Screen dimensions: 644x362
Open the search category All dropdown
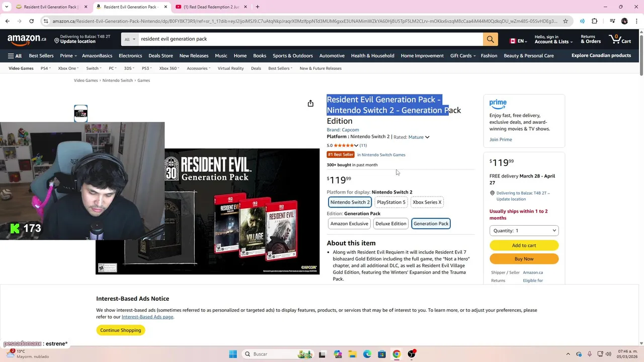coord(130,39)
